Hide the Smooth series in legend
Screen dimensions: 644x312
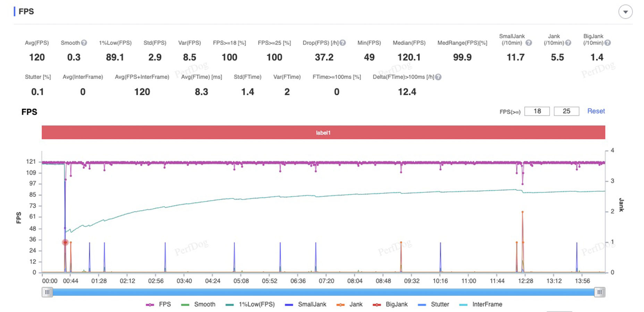[x=198, y=304]
